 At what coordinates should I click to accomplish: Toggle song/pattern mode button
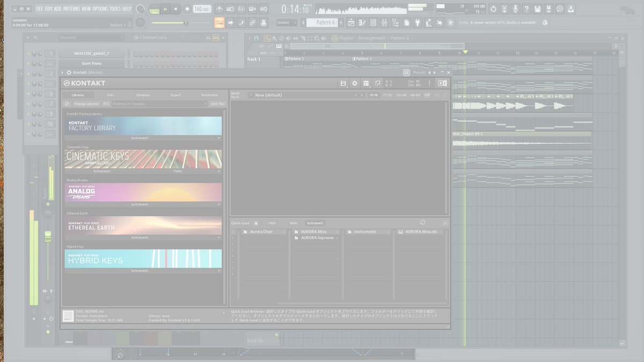point(155,9)
